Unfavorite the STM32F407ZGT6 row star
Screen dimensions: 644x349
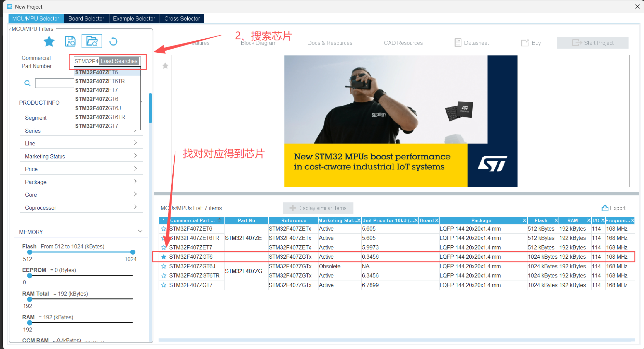click(164, 257)
